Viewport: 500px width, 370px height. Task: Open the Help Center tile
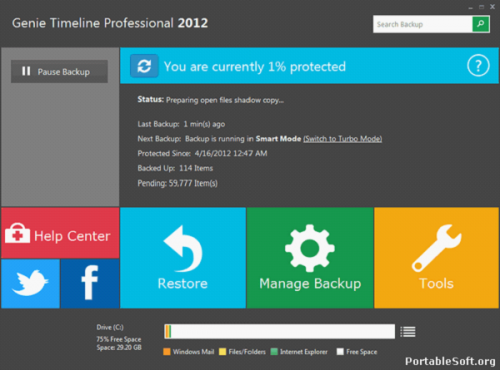(x=60, y=233)
